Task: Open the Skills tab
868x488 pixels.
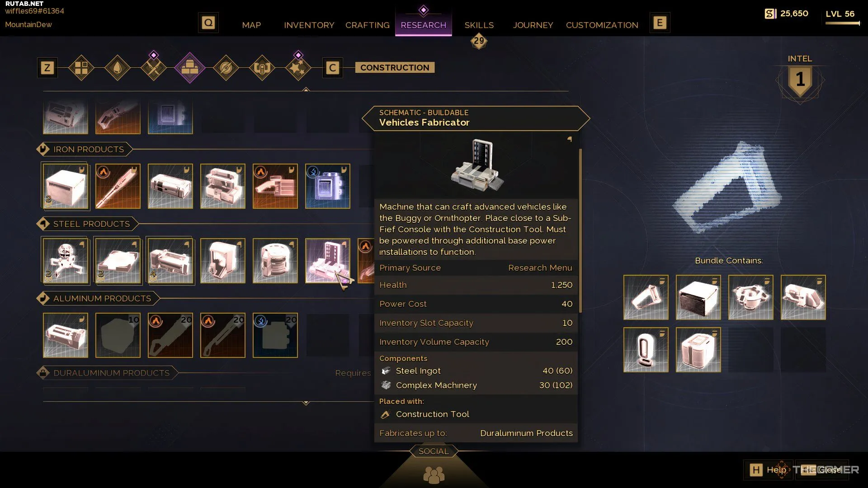Action: [479, 25]
